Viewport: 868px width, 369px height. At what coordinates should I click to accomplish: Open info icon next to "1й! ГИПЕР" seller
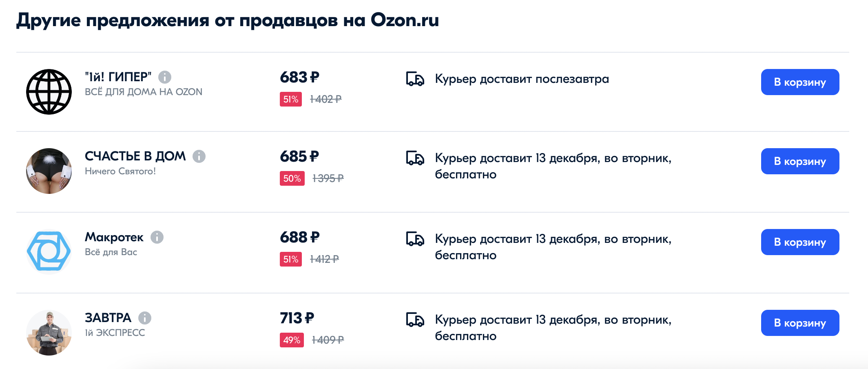tap(165, 77)
